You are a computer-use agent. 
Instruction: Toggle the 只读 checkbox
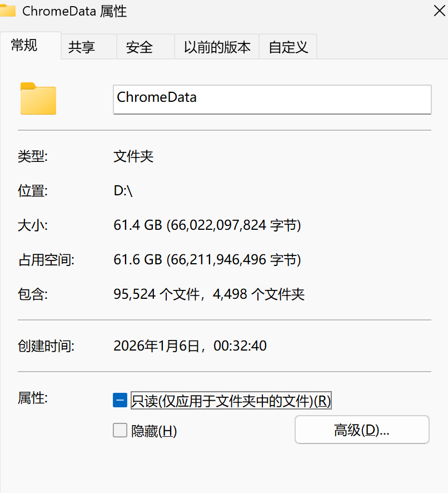click(x=120, y=400)
